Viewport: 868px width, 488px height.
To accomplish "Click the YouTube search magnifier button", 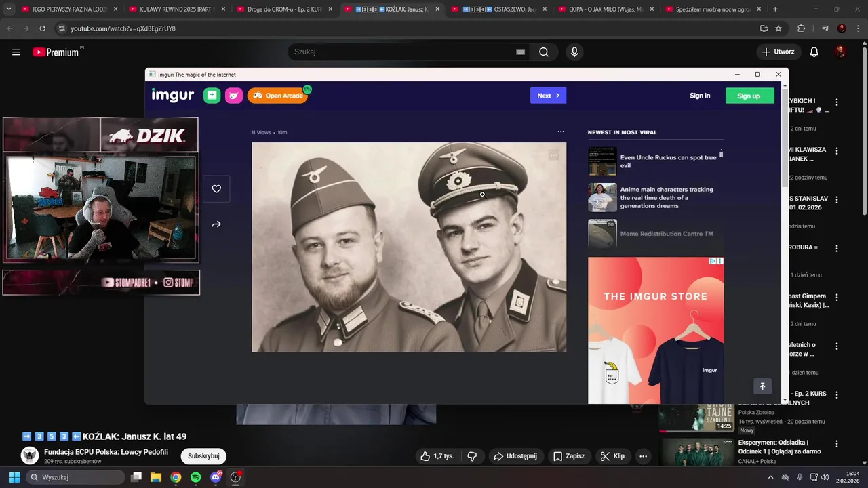I will coord(544,52).
